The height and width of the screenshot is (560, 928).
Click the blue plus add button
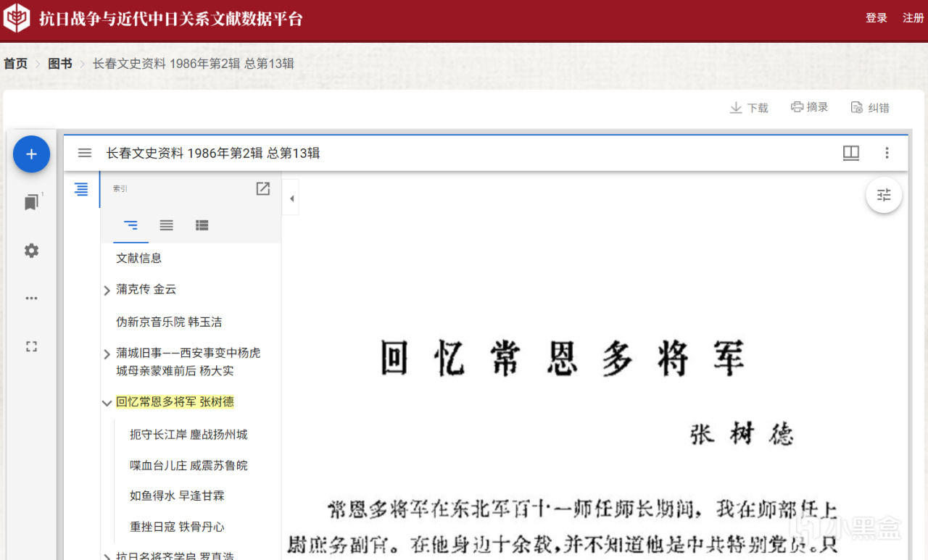click(31, 154)
